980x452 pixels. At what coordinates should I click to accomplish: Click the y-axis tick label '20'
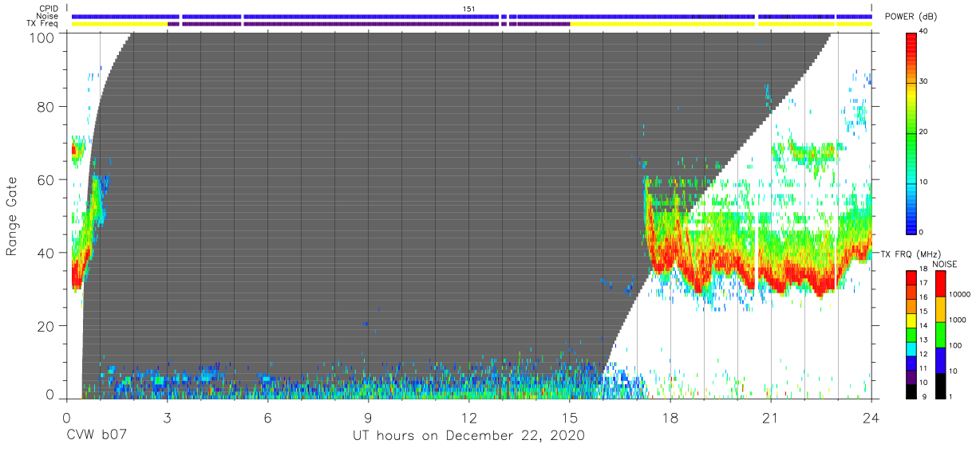pyautogui.click(x=47, y=325)
